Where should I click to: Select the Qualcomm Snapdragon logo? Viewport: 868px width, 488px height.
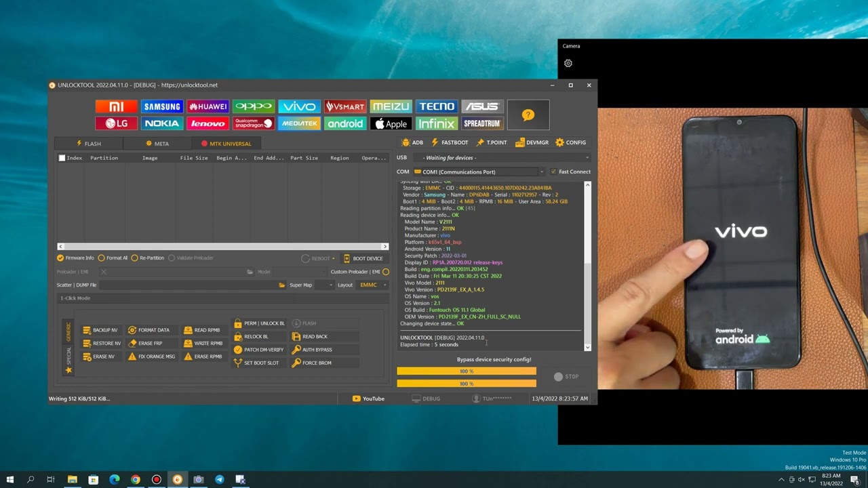pyautogui.click(x=254, y=123)
